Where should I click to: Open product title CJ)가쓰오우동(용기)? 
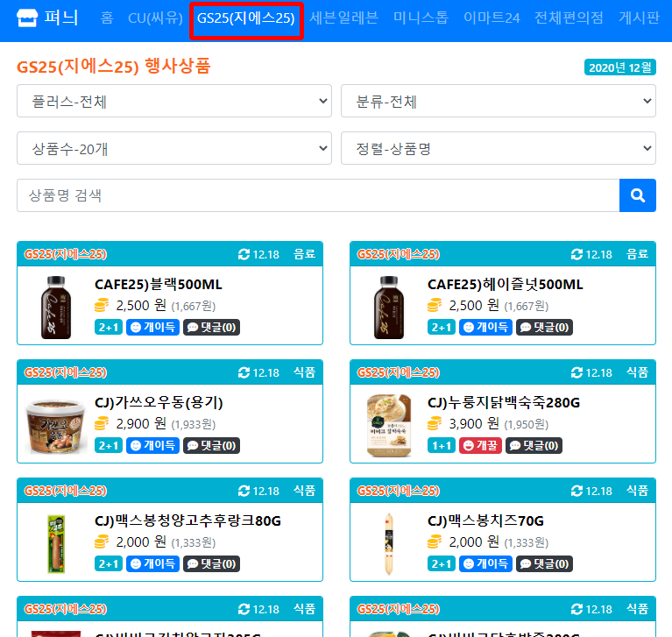[159, 403]
